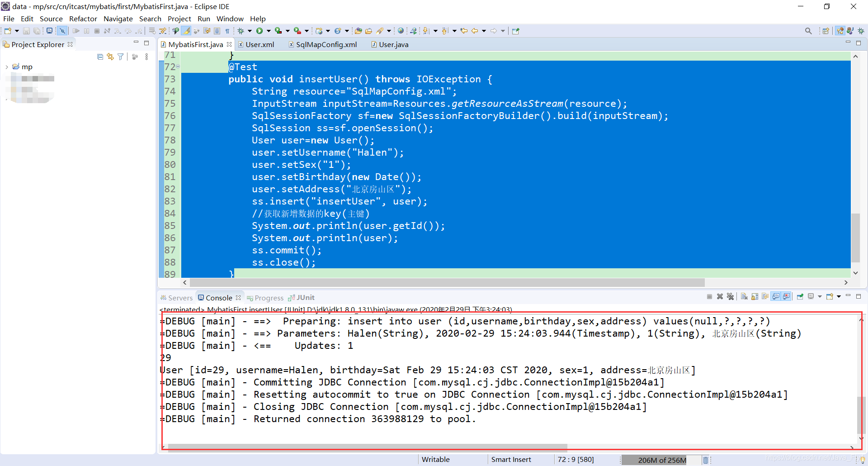Open the Open Console dropdown arrow
Viewport: 868px width, 466px height.
pos(839,296)
